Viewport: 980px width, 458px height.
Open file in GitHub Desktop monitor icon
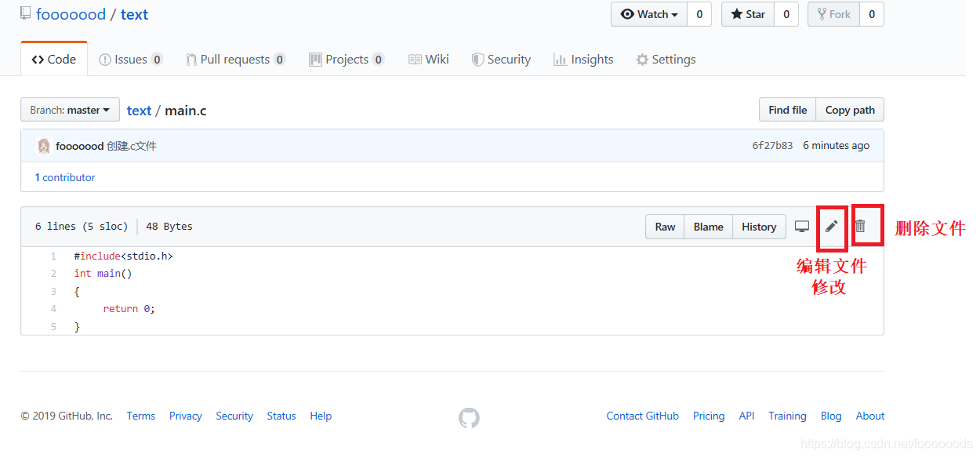point(802,227)
